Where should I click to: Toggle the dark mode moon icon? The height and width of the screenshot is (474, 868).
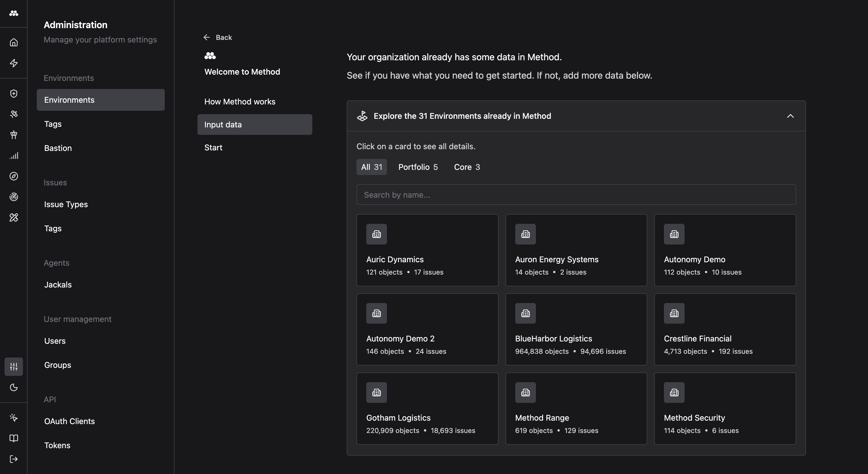click(x=13, y=387)
